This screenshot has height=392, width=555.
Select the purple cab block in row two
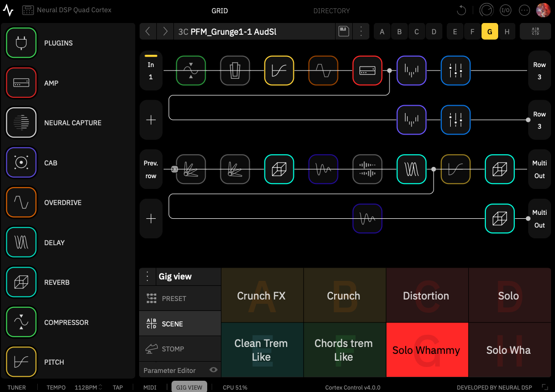pos(411,120)
